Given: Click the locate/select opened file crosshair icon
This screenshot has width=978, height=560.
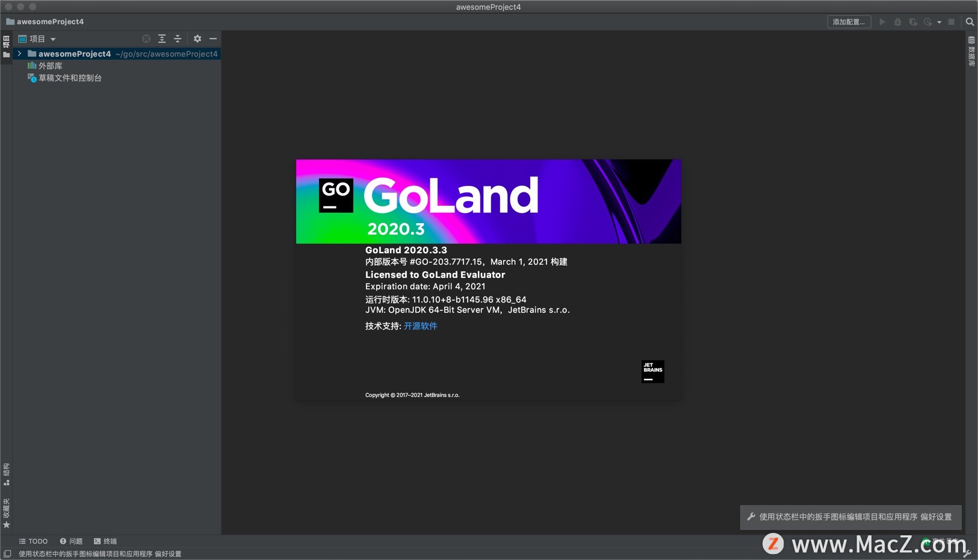Looking at the screenshot, I should (x=146, y=38).
